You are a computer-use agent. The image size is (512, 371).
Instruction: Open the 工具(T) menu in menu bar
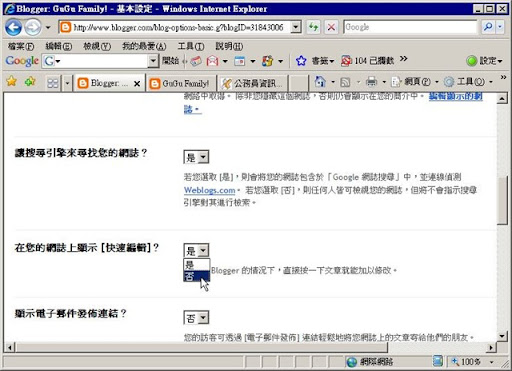click(x=191, y=46)
